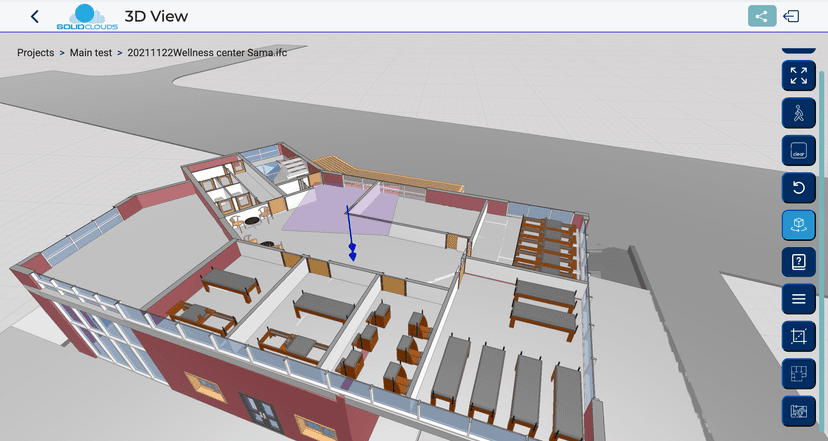Screen dimensions: 828x441
Task: Select the section crop box tool
Action: 798,336
